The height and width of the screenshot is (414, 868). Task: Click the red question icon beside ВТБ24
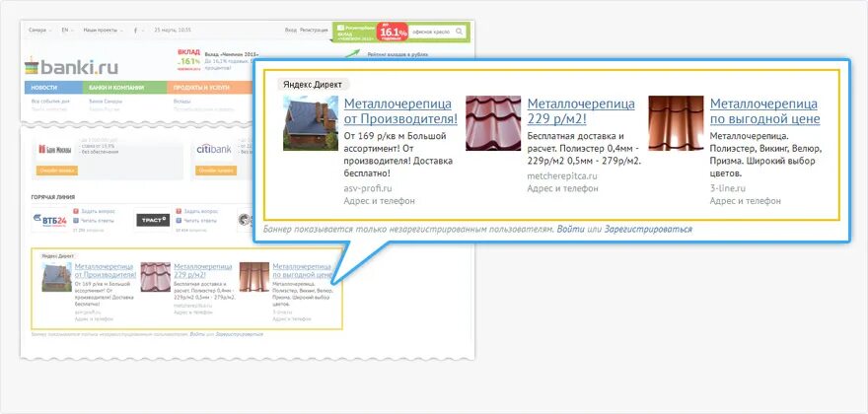76,211
